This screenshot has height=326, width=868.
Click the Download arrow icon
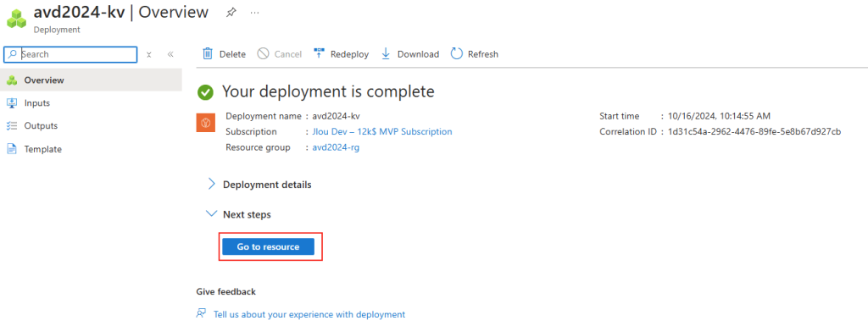(386, 53)
